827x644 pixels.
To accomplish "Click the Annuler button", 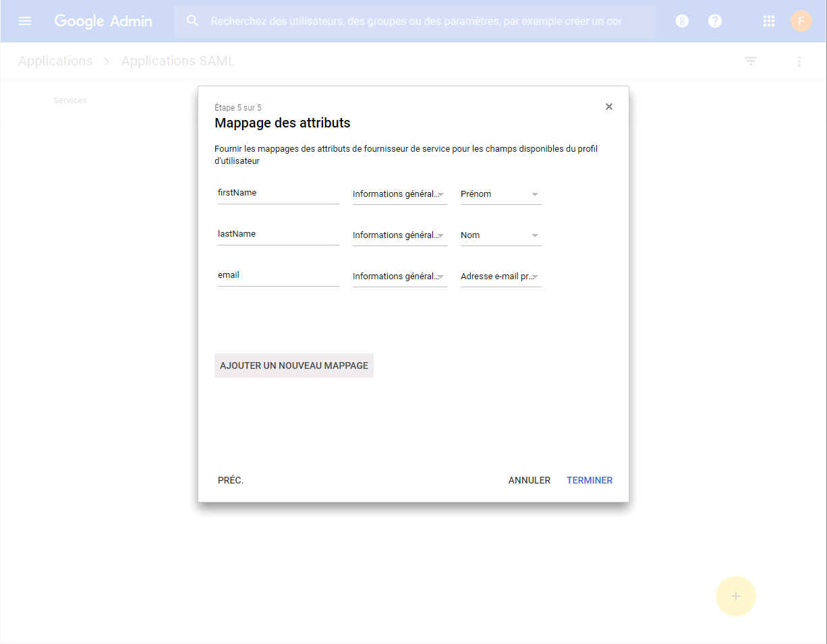I will (x=530, y=480).
